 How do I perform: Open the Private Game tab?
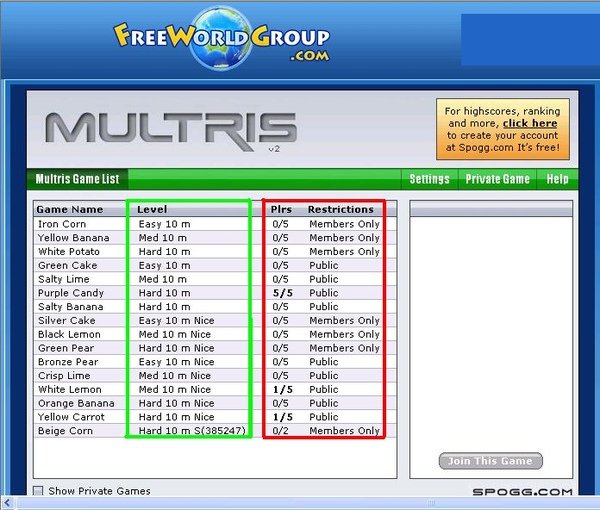coord(497,179)
